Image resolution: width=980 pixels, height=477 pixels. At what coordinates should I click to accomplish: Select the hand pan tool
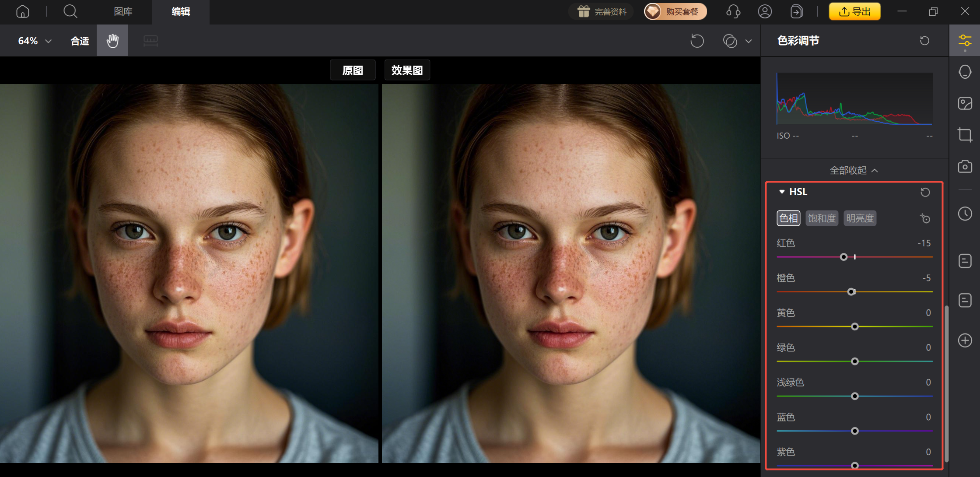112,41
